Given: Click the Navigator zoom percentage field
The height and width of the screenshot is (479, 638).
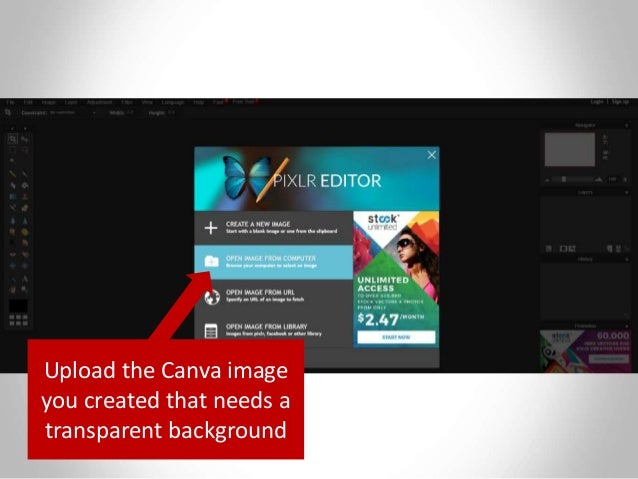Looking at the screenshot, I should coord(612,179).
